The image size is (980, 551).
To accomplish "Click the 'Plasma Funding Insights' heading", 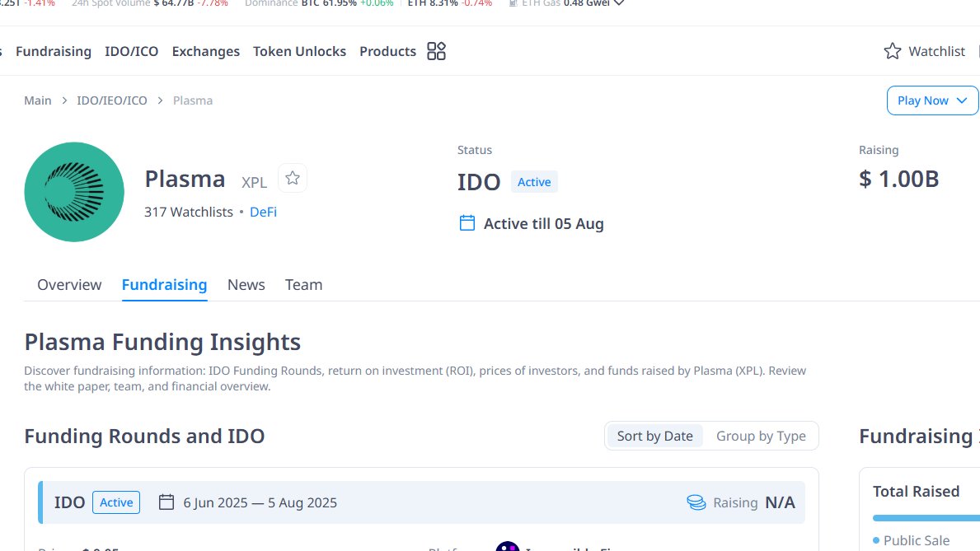I will (162, 343).
